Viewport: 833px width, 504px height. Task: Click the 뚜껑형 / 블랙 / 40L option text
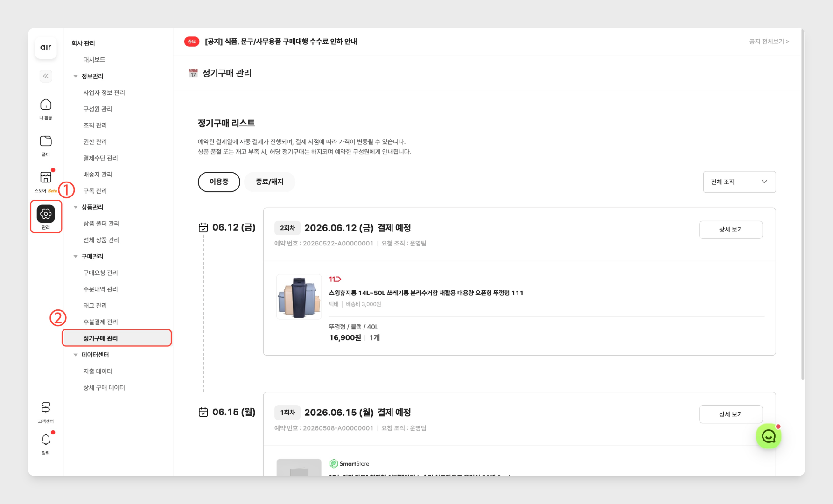[x=354, y=327]
